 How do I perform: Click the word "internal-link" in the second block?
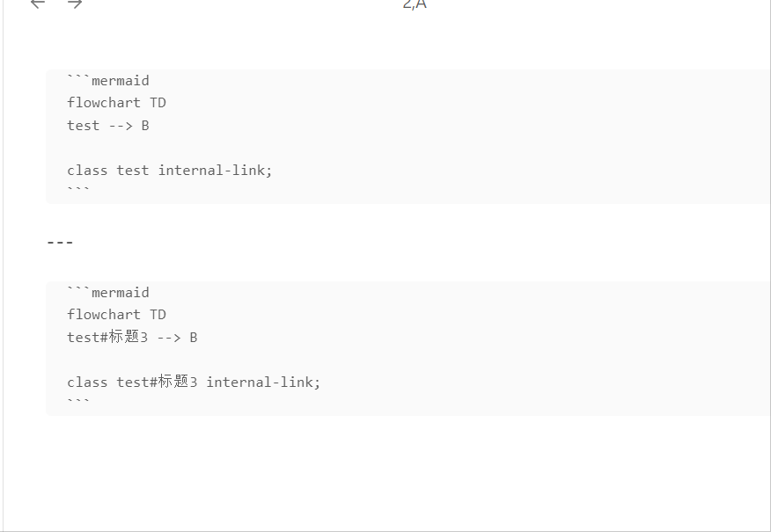point(261,383)
